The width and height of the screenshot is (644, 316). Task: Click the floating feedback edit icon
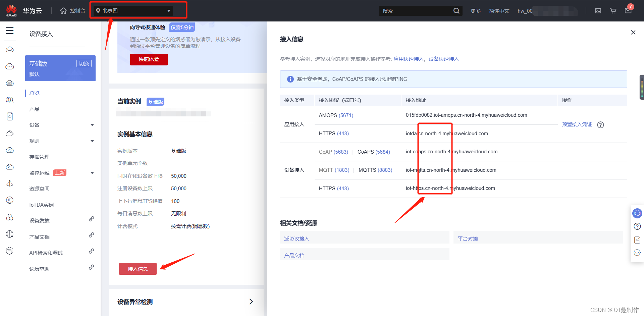coord(637,240)
